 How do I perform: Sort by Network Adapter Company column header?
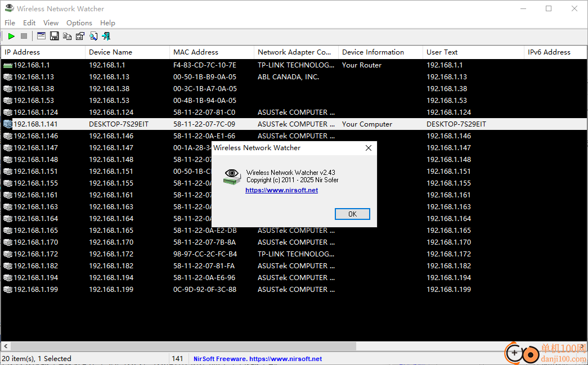(x=296, y=52)
